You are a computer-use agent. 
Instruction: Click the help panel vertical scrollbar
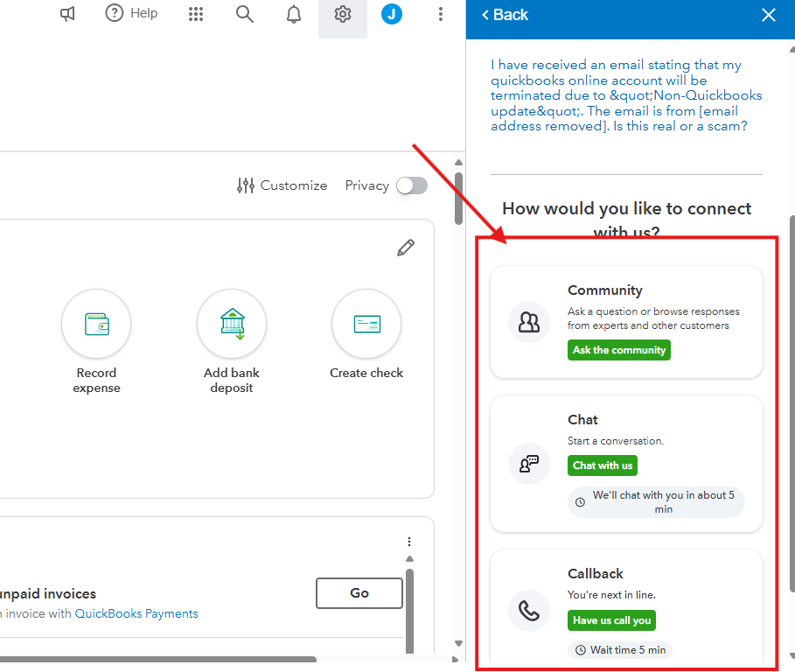click(792, 403)
